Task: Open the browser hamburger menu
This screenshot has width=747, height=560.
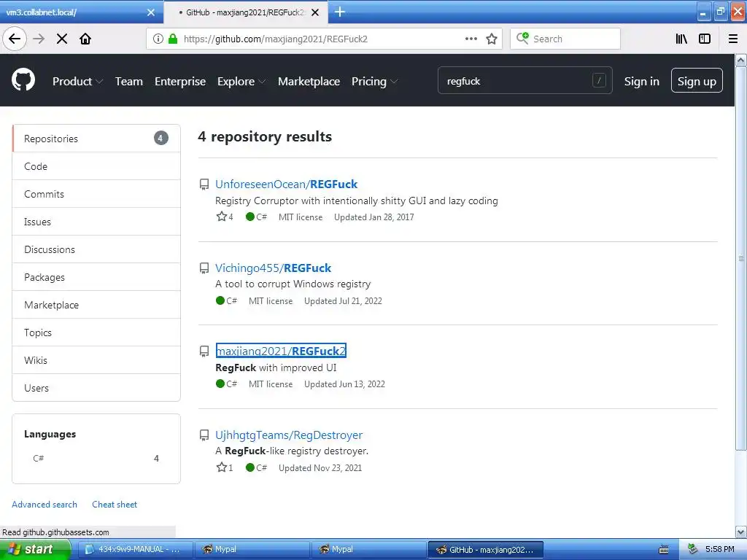Action: coord(733,39)
